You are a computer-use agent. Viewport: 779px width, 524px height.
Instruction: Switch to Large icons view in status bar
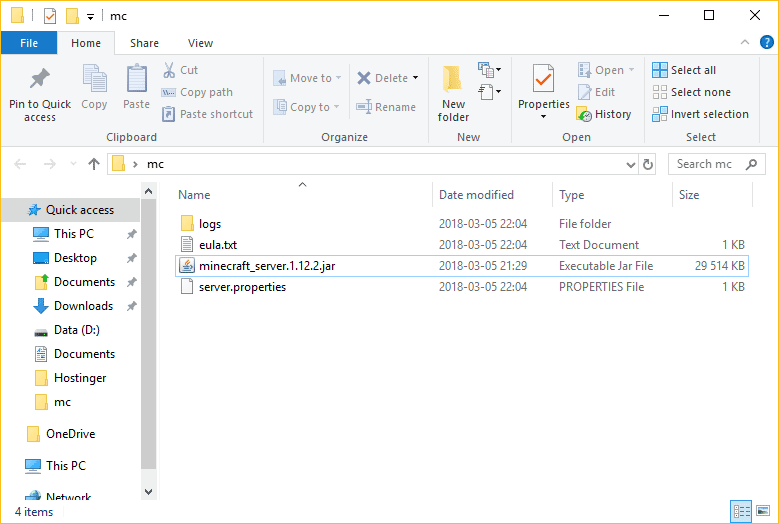click(763, 511)
